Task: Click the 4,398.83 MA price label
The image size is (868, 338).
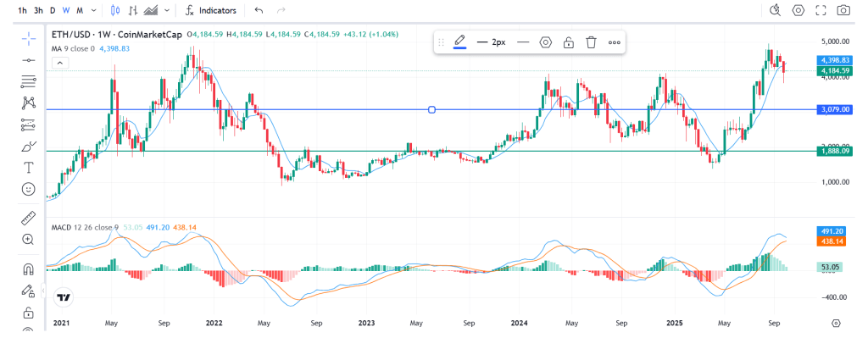Action: (835, 60)
